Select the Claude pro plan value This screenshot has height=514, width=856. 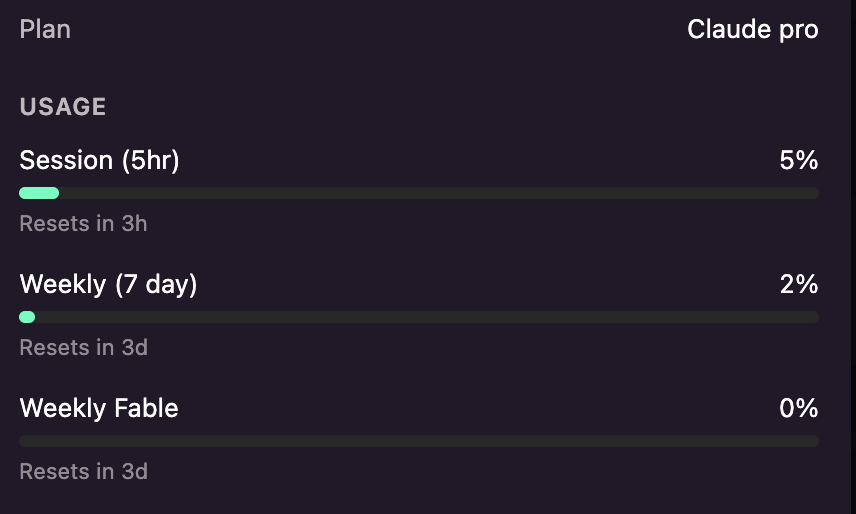pos(753,30)
